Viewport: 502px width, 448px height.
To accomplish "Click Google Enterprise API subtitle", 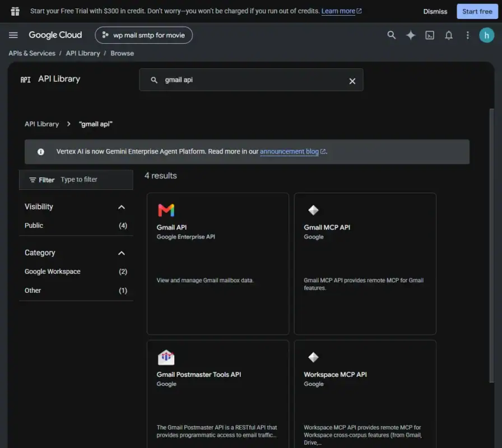I will tap(185, 237).
